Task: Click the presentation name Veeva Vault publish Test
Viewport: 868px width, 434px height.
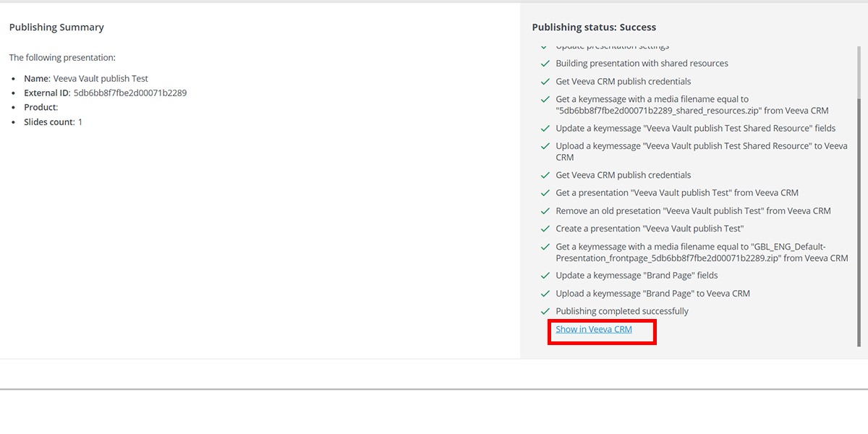Action: click(x=101, y=79)
